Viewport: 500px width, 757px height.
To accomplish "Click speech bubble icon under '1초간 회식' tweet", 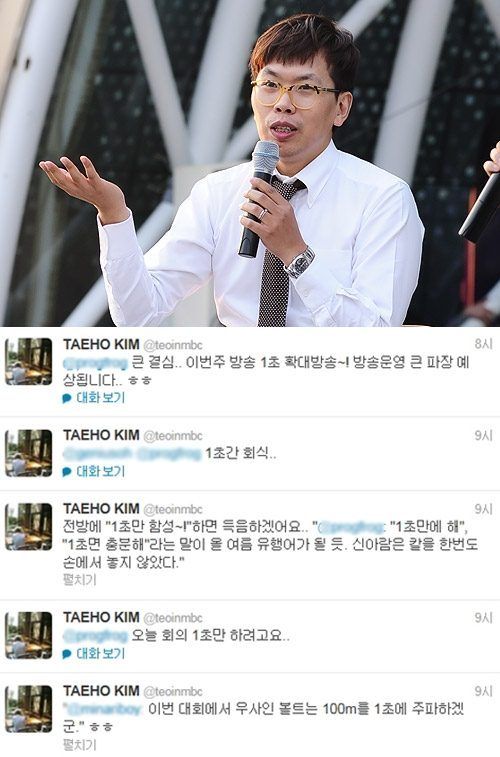I will [x=67, y=472].
